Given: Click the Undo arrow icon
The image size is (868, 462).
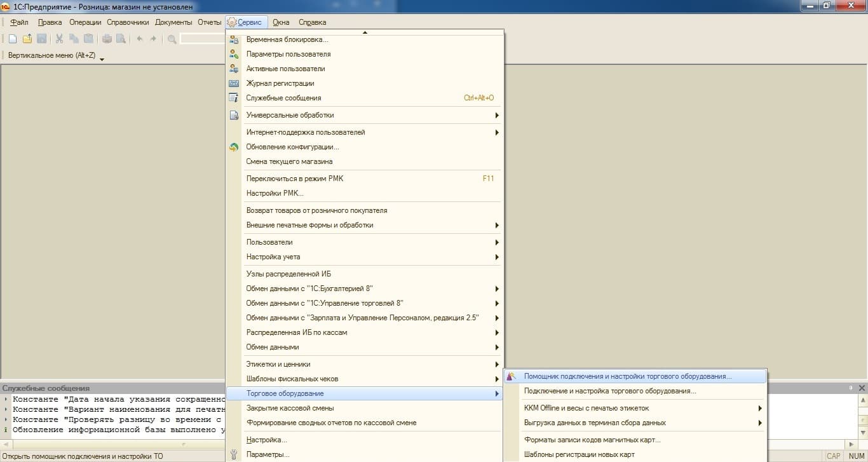Looking at the screenshot, I should point(139,39).
